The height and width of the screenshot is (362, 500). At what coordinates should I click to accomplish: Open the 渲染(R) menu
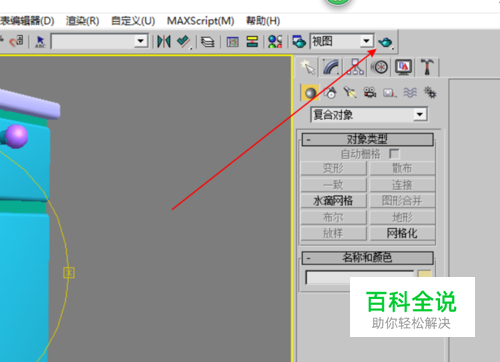point(82,21)
